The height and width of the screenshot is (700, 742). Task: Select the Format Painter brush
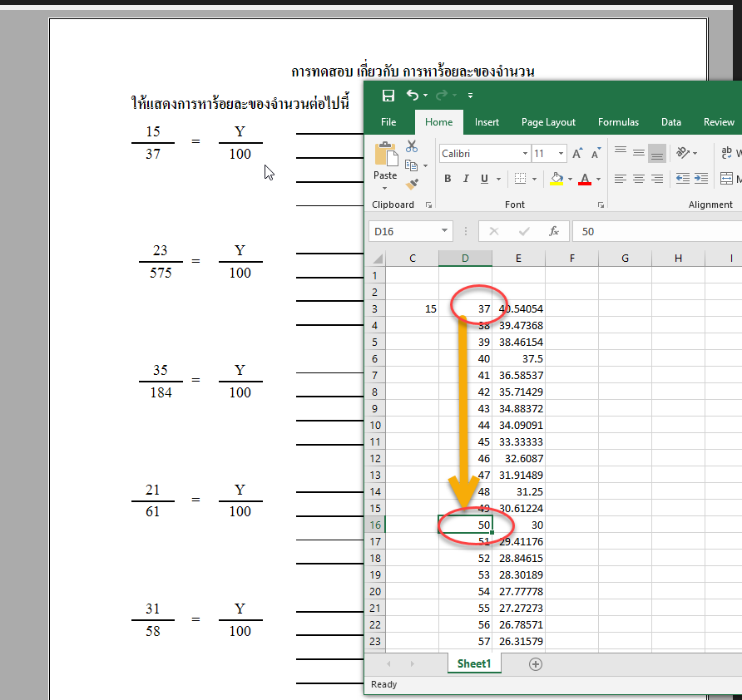[x=412, y=184]
